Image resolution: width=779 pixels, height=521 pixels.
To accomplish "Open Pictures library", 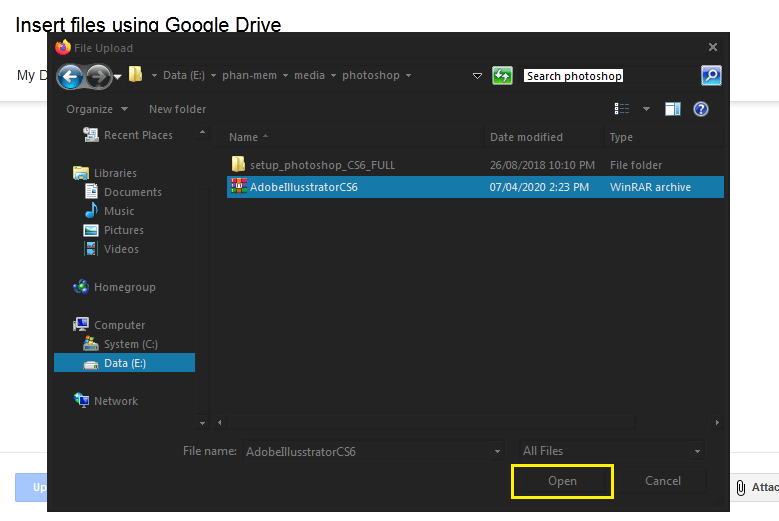I will 114,230.
